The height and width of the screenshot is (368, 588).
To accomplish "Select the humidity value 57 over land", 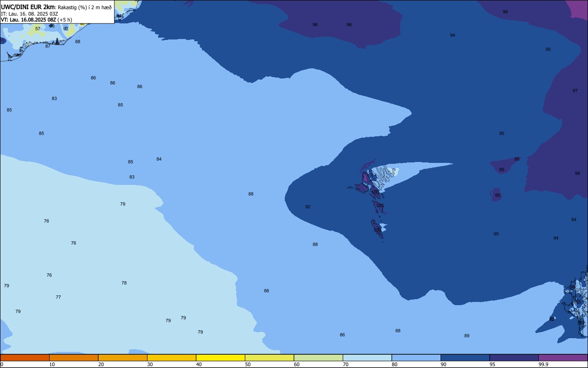I will click(38, 29).
